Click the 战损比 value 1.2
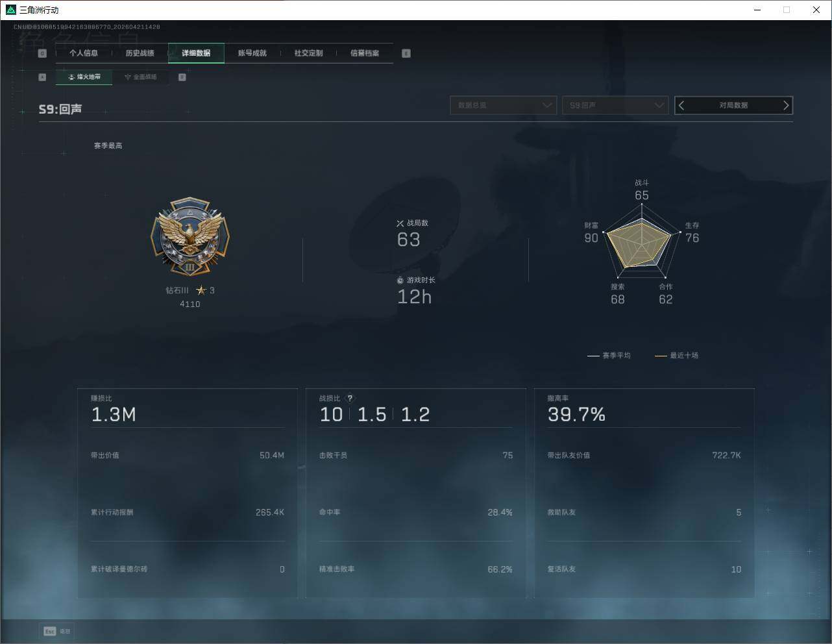Viewport: 832px width, 644px height. (x=415, y=415)
